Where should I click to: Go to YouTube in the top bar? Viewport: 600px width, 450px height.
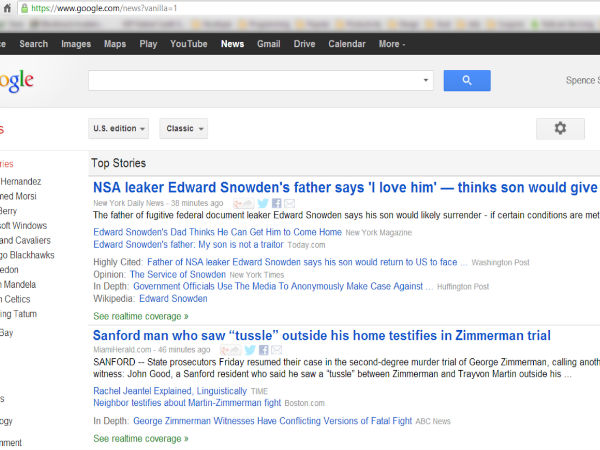pos(189,44)
